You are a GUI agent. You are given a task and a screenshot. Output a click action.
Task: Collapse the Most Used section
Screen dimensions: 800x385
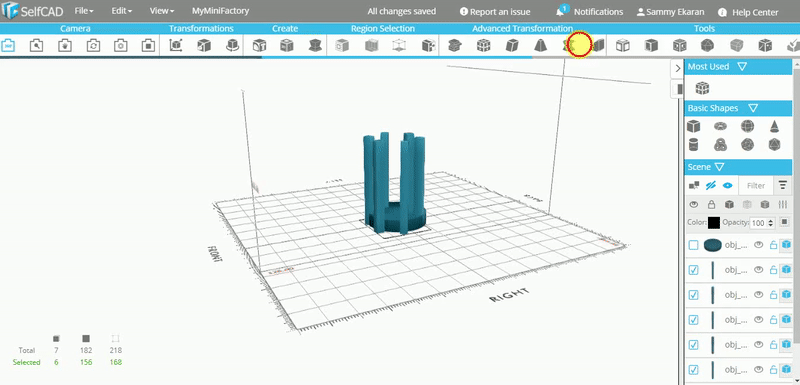pyautogui.click(x=742, y=67)
